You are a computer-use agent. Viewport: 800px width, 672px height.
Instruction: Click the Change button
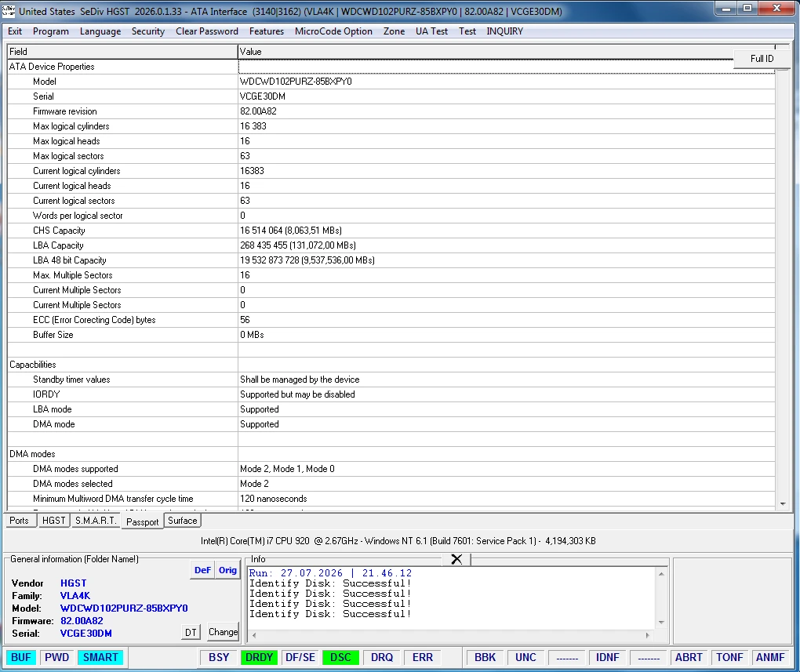[223, 632]
